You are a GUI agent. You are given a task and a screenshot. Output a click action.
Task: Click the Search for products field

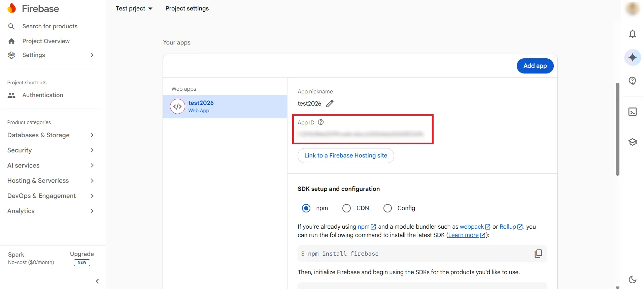tap(50, 26)
